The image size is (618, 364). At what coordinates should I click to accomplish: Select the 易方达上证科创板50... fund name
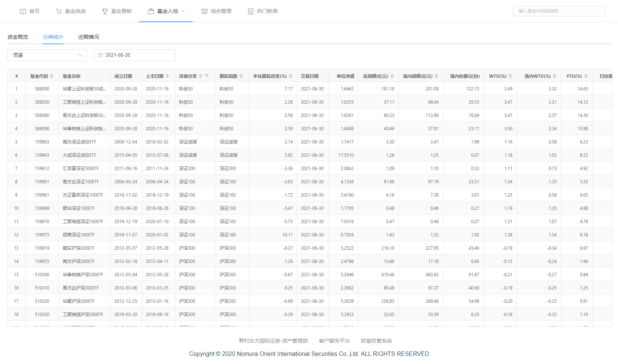click(x=85, y=115)
